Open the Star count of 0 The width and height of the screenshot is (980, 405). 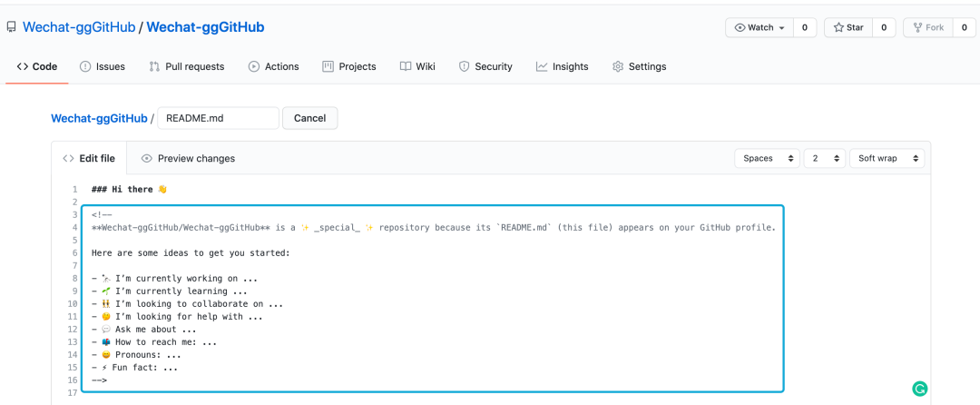(x=884, y=27)
